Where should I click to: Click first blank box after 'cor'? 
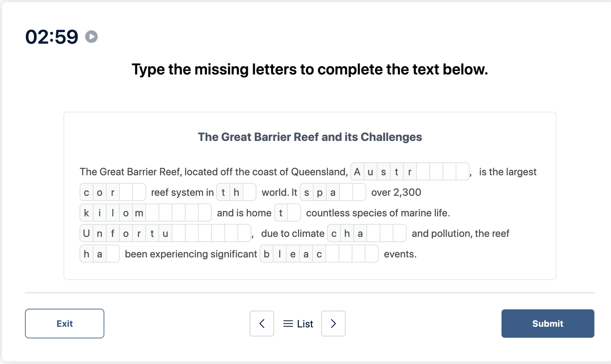[x=126, y=193]
